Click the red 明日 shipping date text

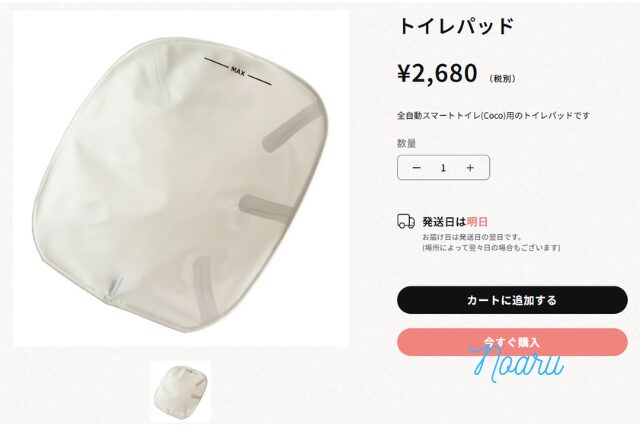(477, 222)
